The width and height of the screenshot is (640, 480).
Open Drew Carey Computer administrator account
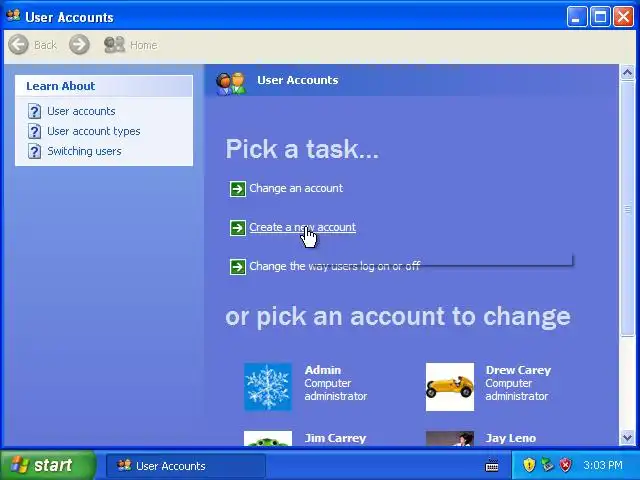pos(518,383)
